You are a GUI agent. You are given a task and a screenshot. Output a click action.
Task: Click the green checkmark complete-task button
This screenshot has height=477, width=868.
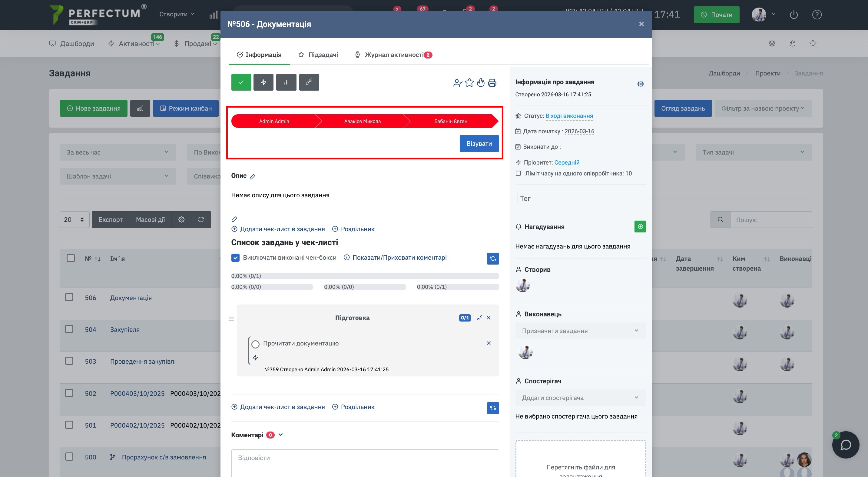(x=241, y=82)
